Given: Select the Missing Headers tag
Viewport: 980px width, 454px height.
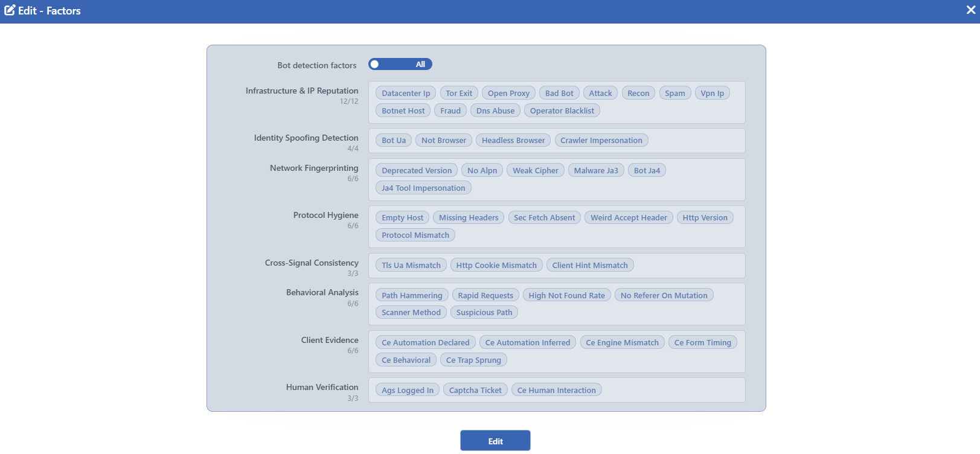Looking at the screenshot, I should pos(469,217).
